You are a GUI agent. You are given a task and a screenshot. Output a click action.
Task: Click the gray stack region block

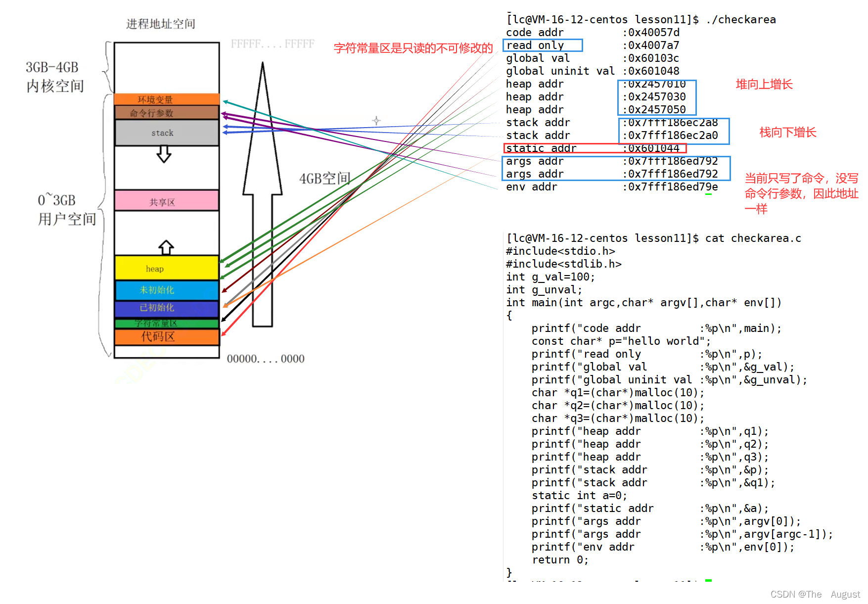(167, 133)
